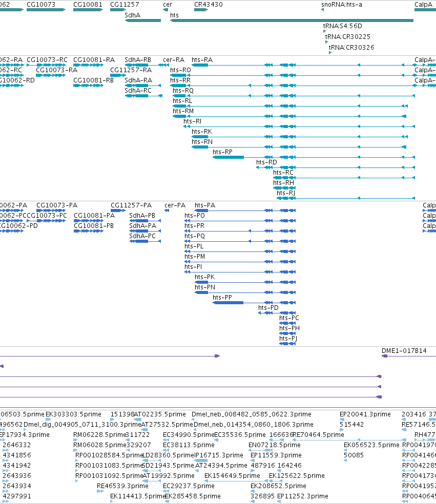Screen dimensions: 436x504
Task: Select the hts-RO transcript label
Action: [180, 70]
